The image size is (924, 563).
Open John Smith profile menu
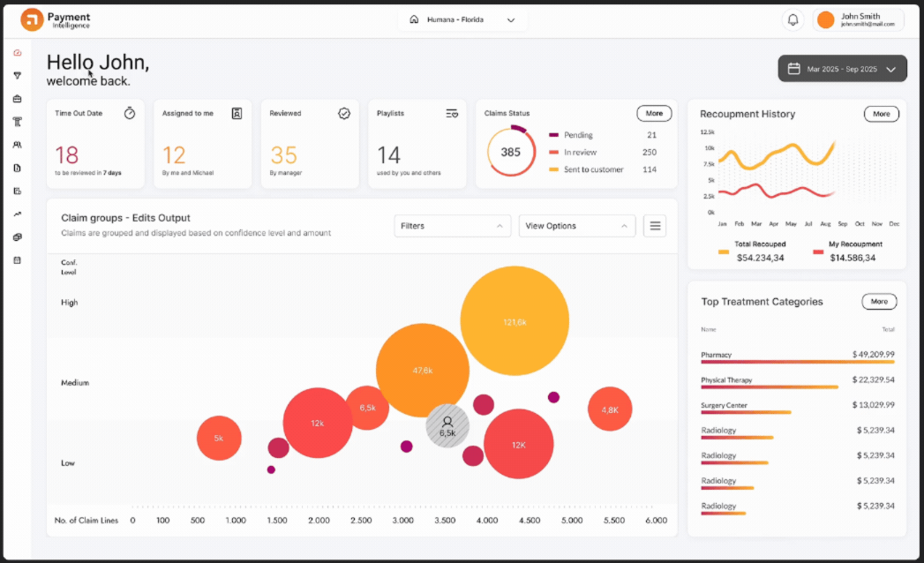(x=858, y=19)
